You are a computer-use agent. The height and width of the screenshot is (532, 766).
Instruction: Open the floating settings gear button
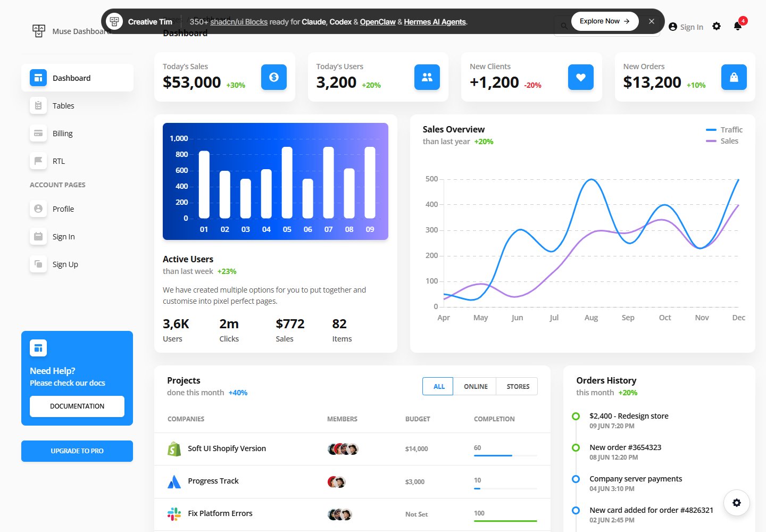[737, 503]
